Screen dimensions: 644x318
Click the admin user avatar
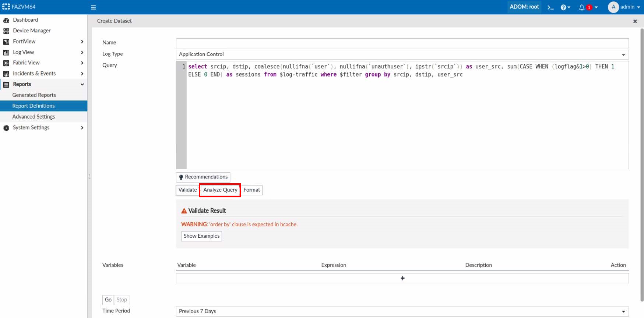click(613, 7)
